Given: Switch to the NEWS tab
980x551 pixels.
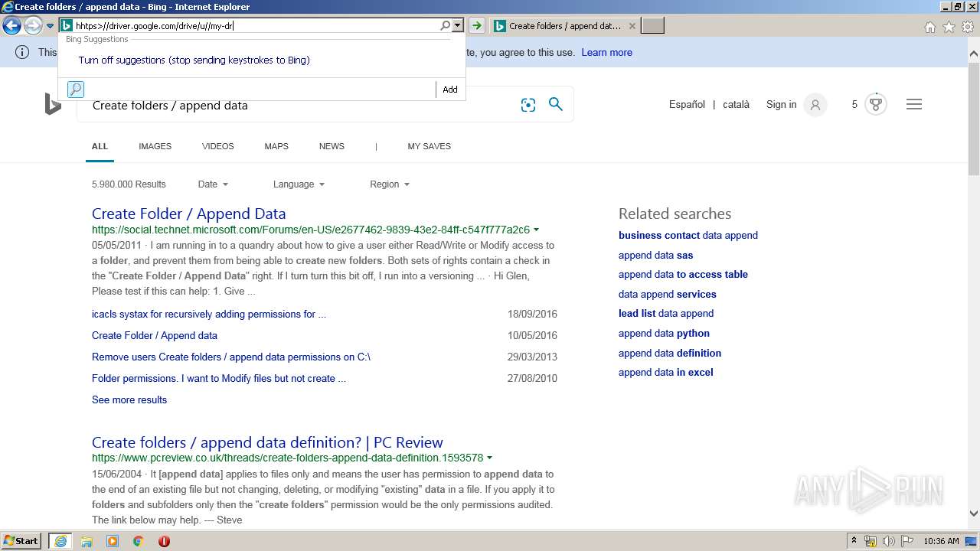Looking at the screenshot, I should click(x=332, y=146).
